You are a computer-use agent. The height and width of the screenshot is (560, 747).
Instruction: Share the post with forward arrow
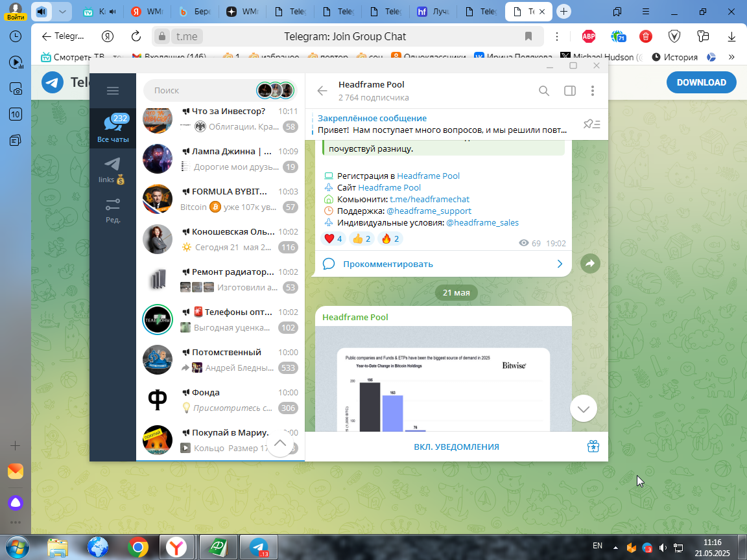[590, 263]
